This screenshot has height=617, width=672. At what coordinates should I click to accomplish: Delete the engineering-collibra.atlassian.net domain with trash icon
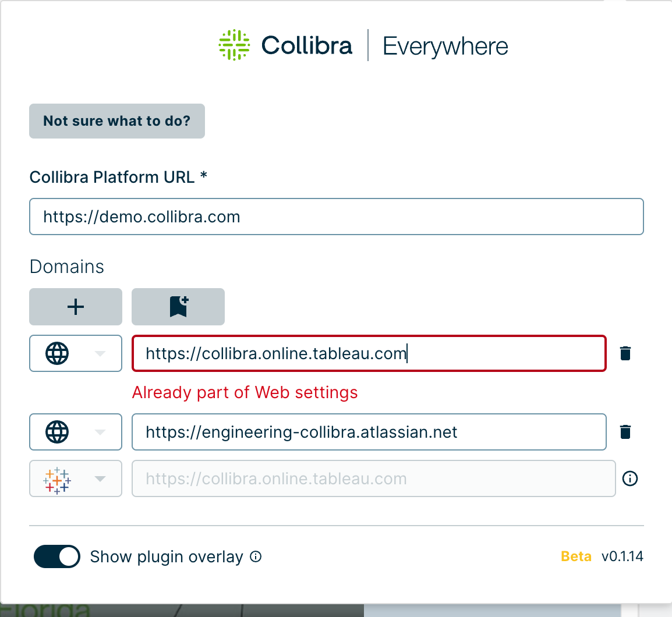coord(625,432)
